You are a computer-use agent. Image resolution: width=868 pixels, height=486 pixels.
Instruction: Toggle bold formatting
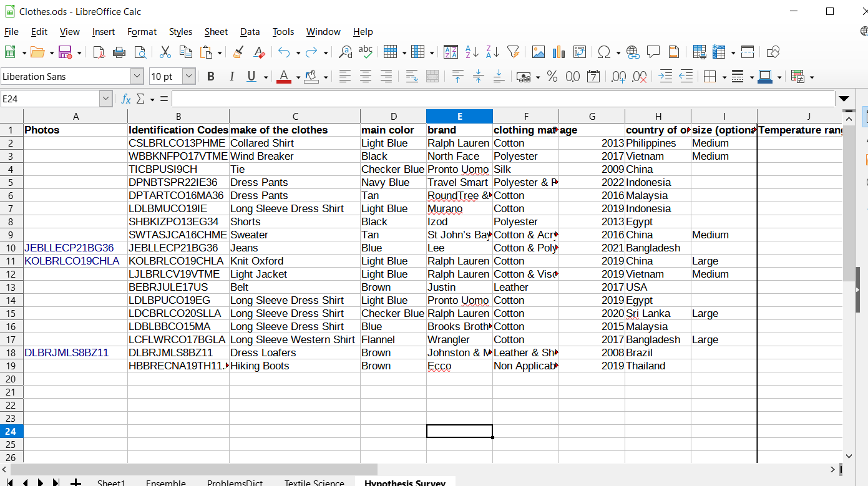coord(211,76)
